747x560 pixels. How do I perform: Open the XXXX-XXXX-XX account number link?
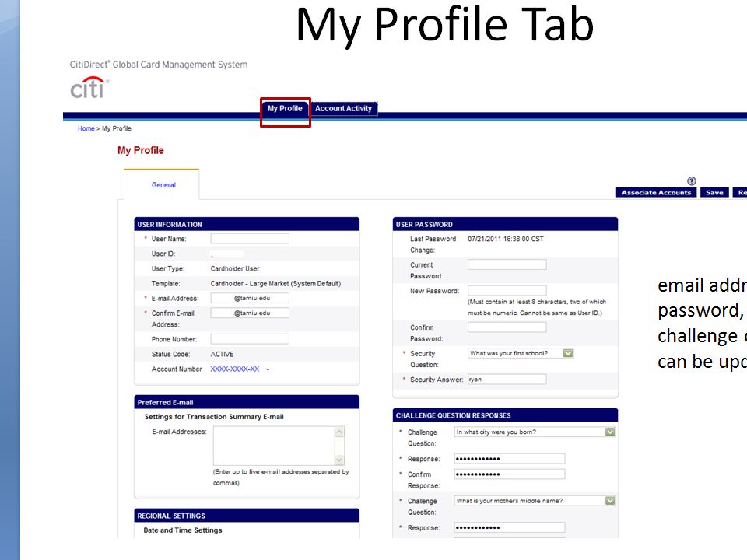(x=235, y=369)
